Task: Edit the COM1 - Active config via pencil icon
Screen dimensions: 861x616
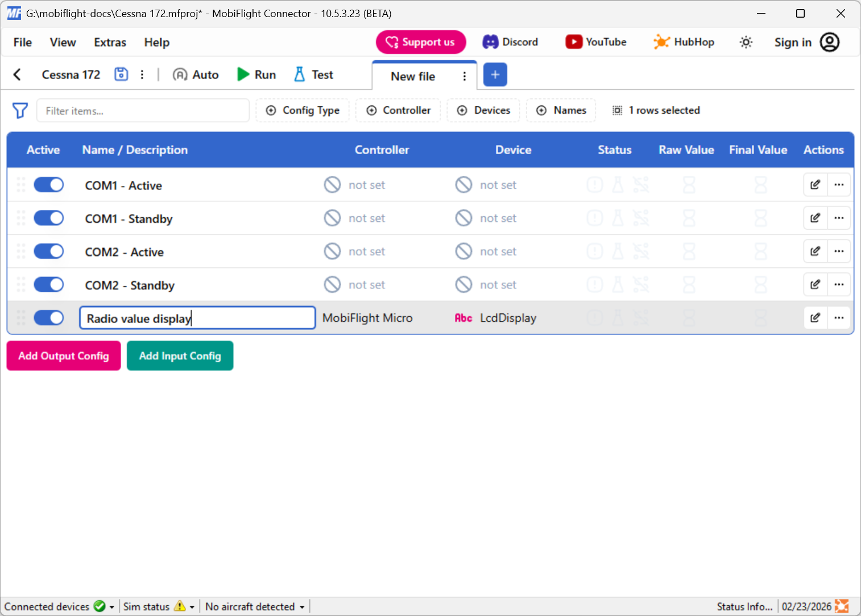Action: (815, 184)
